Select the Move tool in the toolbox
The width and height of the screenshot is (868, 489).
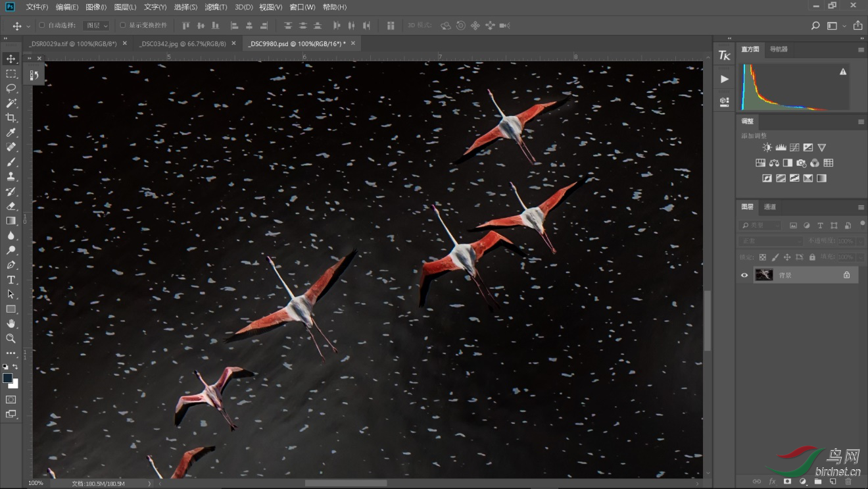coord(11,59)
